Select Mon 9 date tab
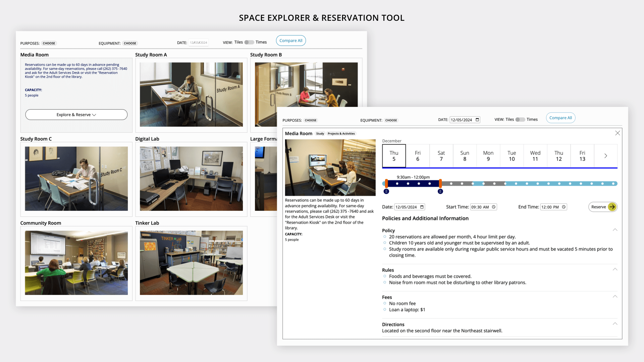Image resolution: width=644 pixels, height=362 pixels. click(488, 156)
